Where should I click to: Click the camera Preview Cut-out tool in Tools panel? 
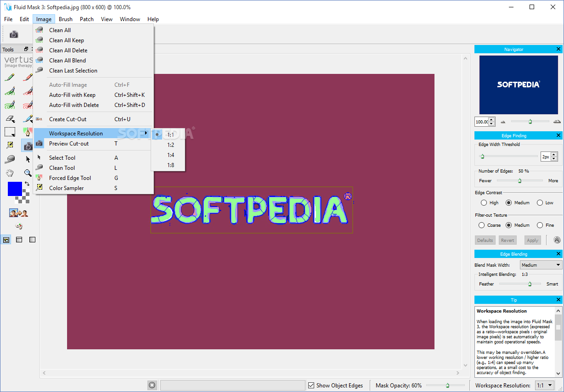(28, 146)
